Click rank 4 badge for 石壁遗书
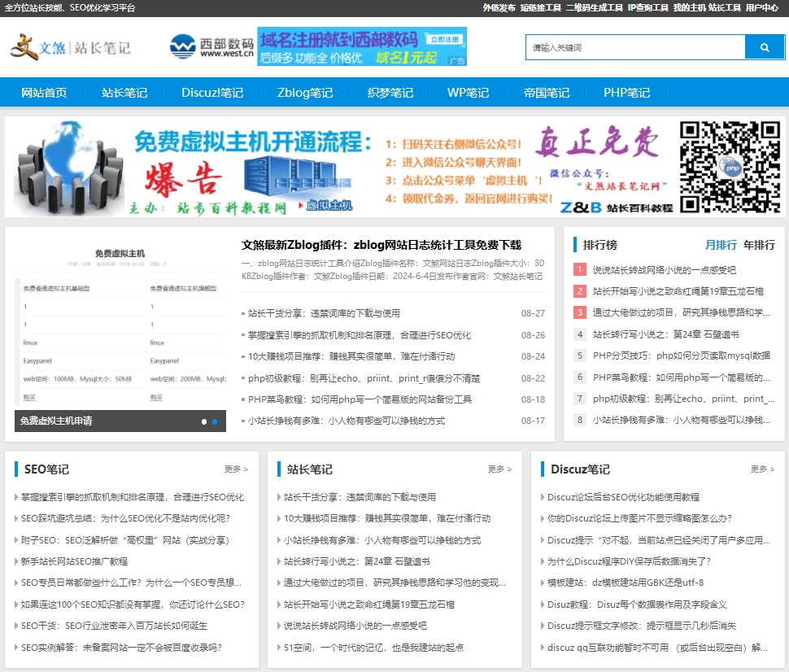Screen dimensions: 789x672 pos(580,334)
